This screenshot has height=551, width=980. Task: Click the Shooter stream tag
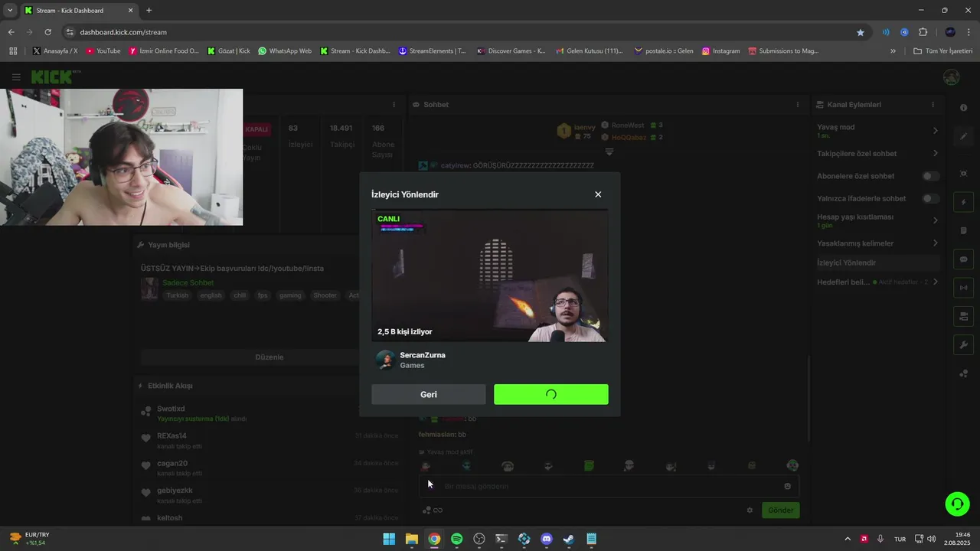click(x=325, y=295)
